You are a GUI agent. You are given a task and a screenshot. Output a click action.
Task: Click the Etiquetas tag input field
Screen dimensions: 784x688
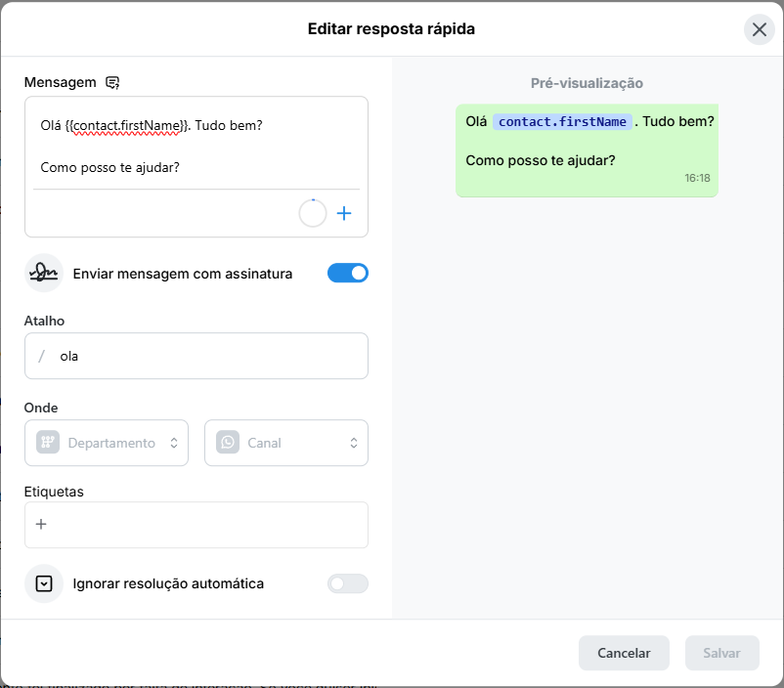(x=205, y=525)
